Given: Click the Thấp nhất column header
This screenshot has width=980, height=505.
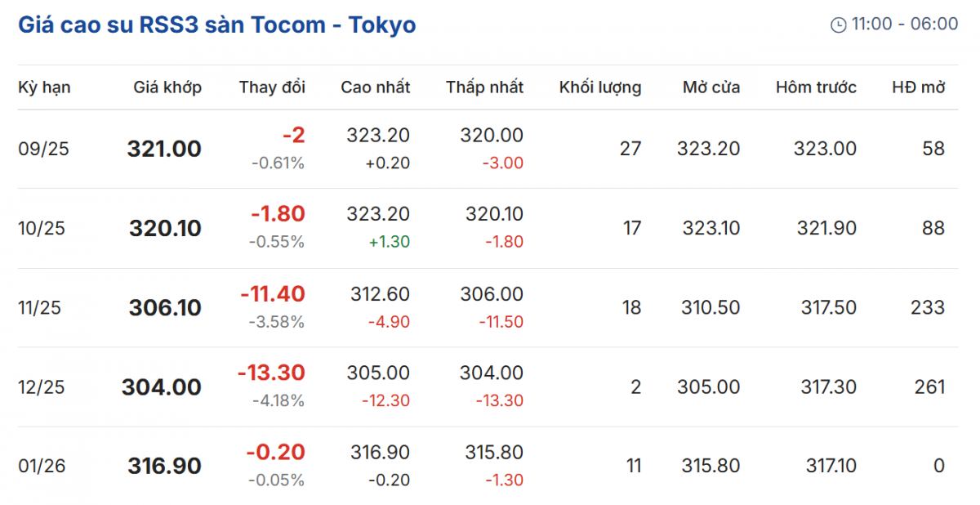Looking at the screenshot, I should coord(484,87).
